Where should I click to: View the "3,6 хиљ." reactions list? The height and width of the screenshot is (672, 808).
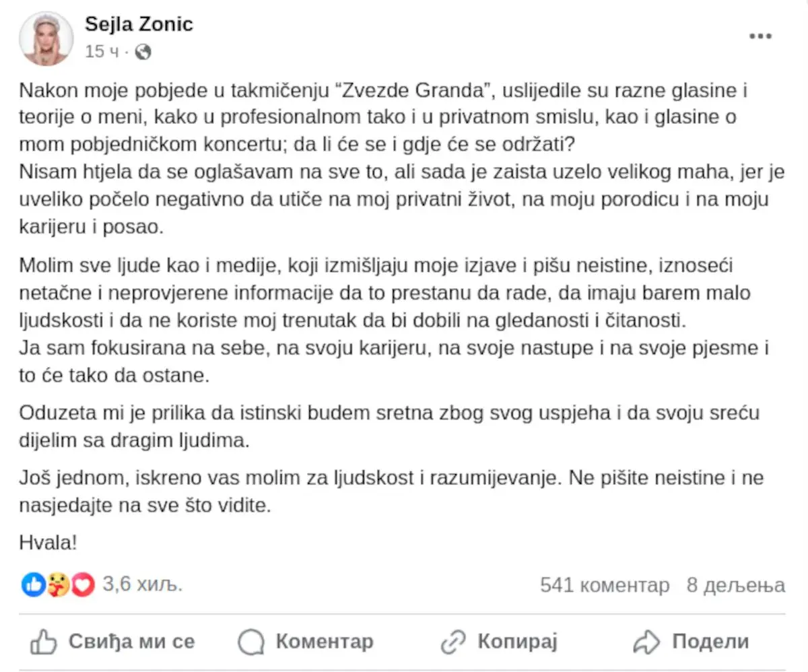point(142,584)
